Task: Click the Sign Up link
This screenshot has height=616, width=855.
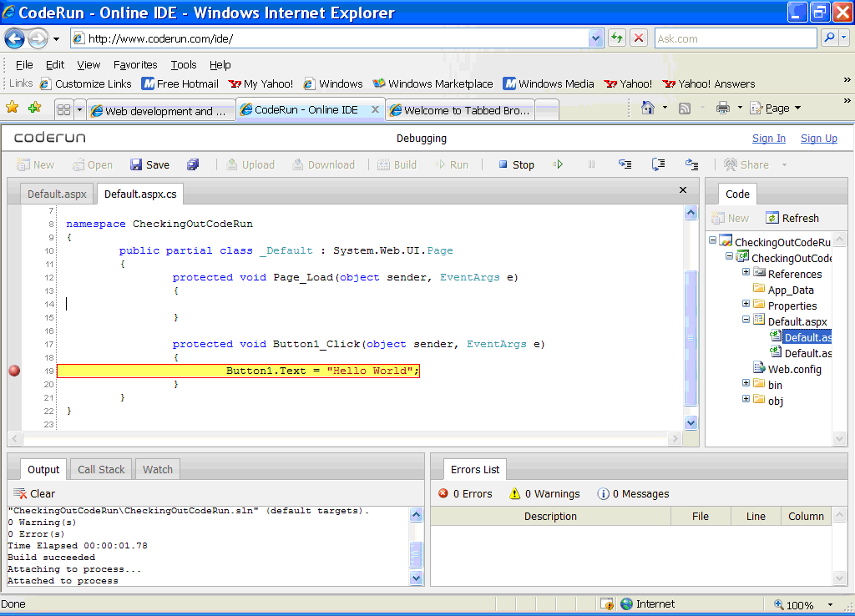Action: (818, 139)
